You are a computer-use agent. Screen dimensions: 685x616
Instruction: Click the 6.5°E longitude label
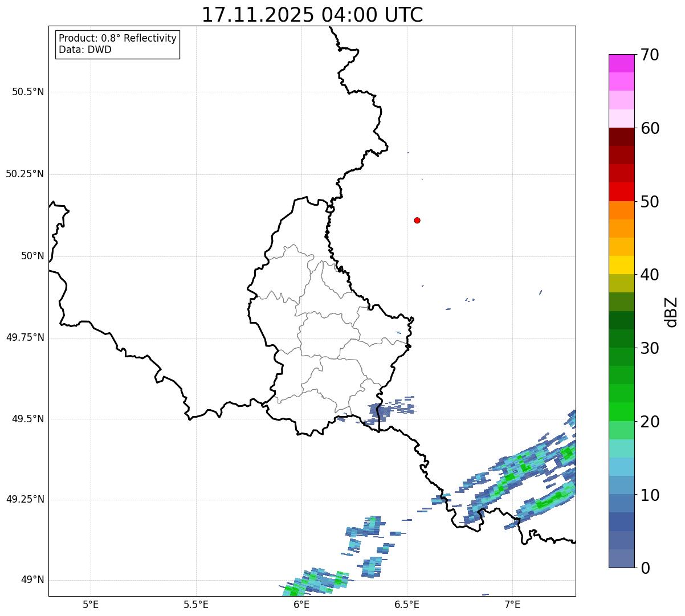(x=407, y=605)
